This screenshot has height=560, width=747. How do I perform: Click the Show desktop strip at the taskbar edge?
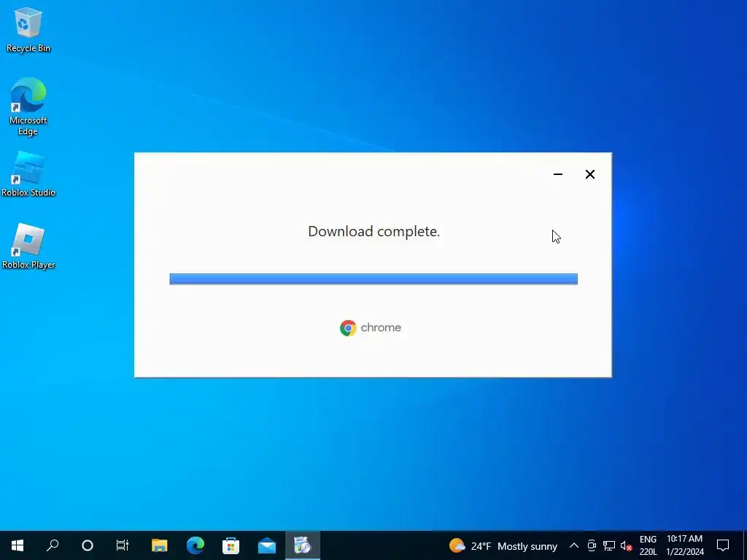(745, 545)
